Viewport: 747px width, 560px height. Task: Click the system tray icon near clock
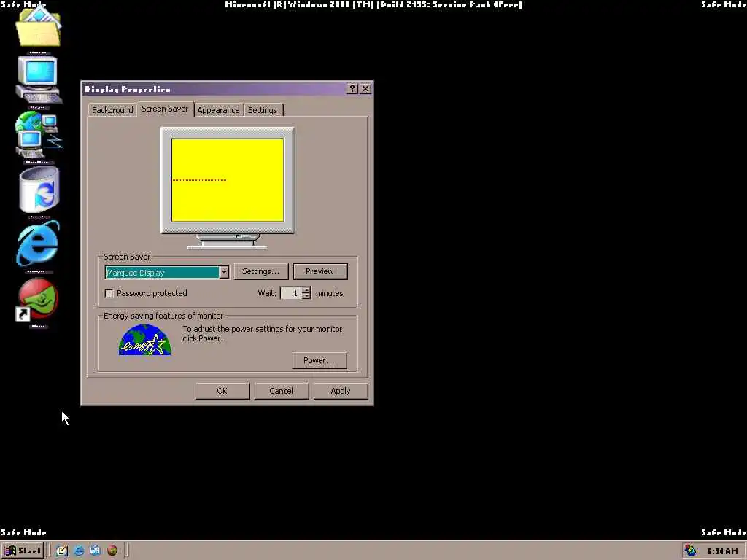[690, 551]
